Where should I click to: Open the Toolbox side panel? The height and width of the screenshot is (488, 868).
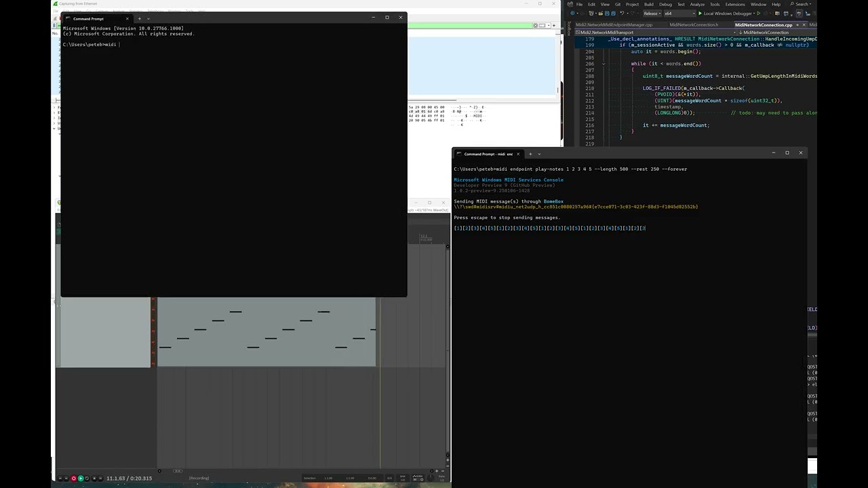pos(568,28)
